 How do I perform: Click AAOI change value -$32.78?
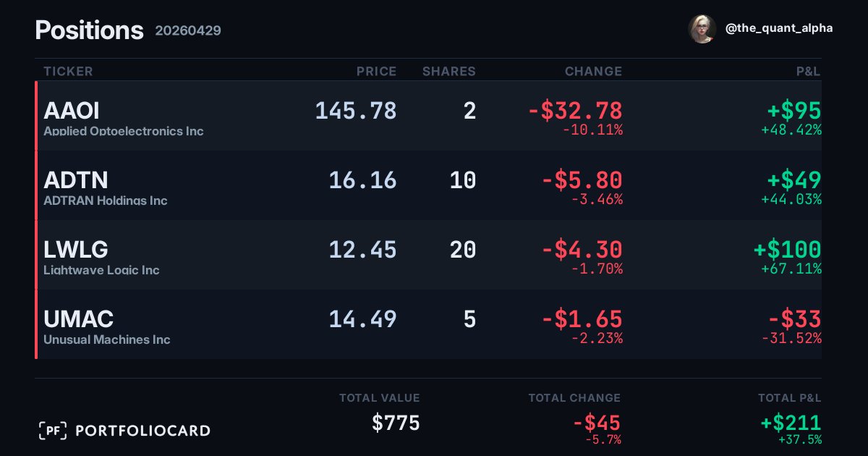pos(575,111)
